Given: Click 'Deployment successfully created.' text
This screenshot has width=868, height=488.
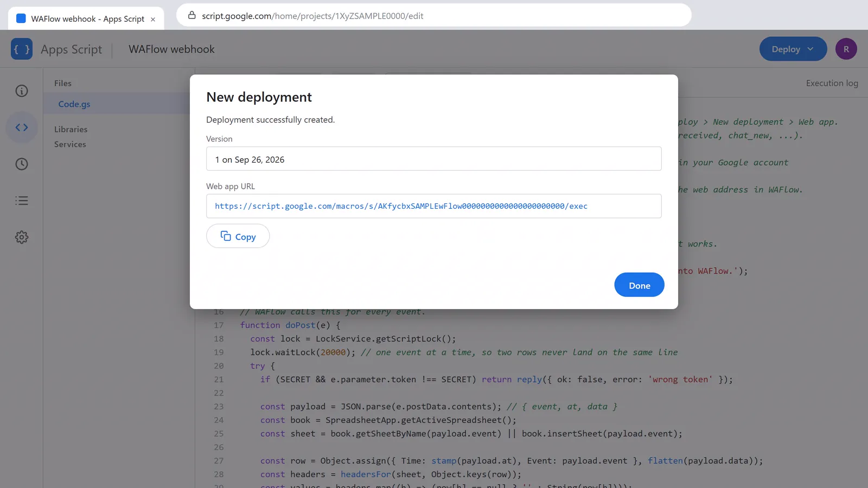Looking at the screenshot, I should point(270,120).
